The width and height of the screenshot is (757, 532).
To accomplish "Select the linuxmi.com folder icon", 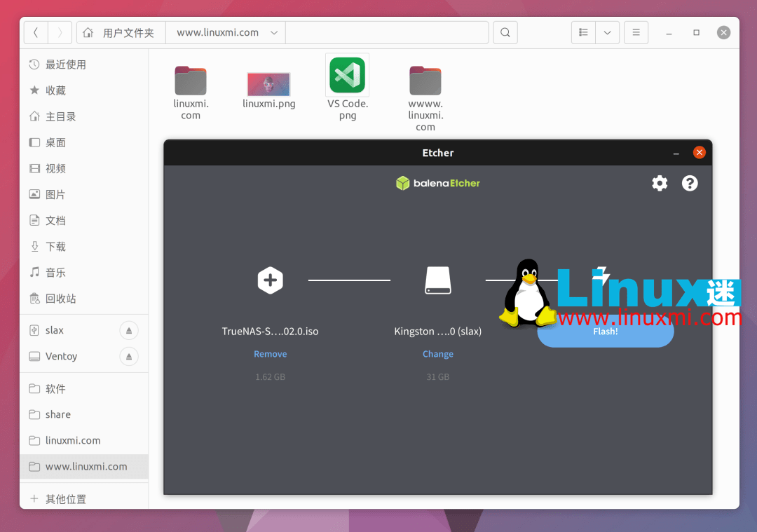I will click(x=191, y=80).
